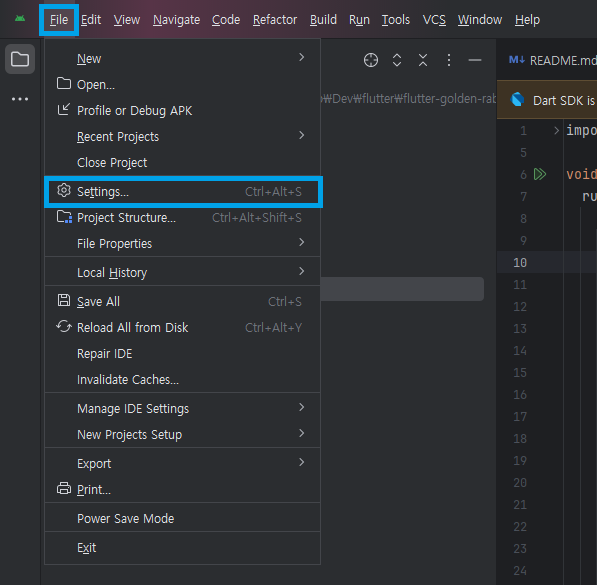Click Select Opened File crosshair icon
The image size is (597, 585).
(371, 60)
